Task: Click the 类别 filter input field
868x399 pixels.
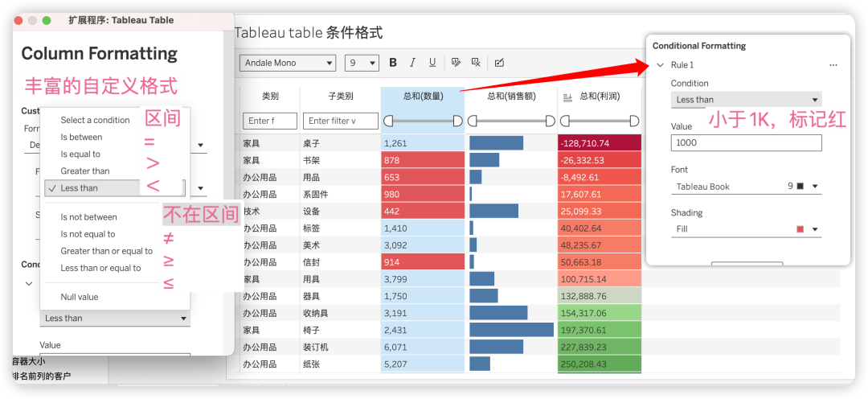Action: [270, 121]
